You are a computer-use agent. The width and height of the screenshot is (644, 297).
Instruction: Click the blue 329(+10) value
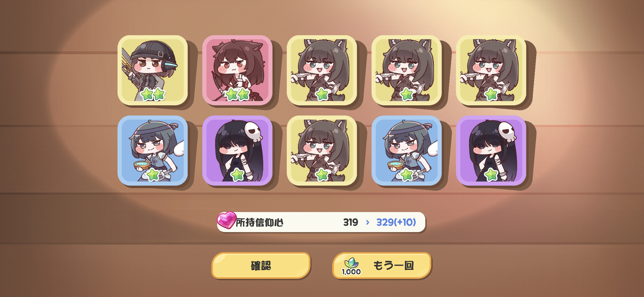396,222
